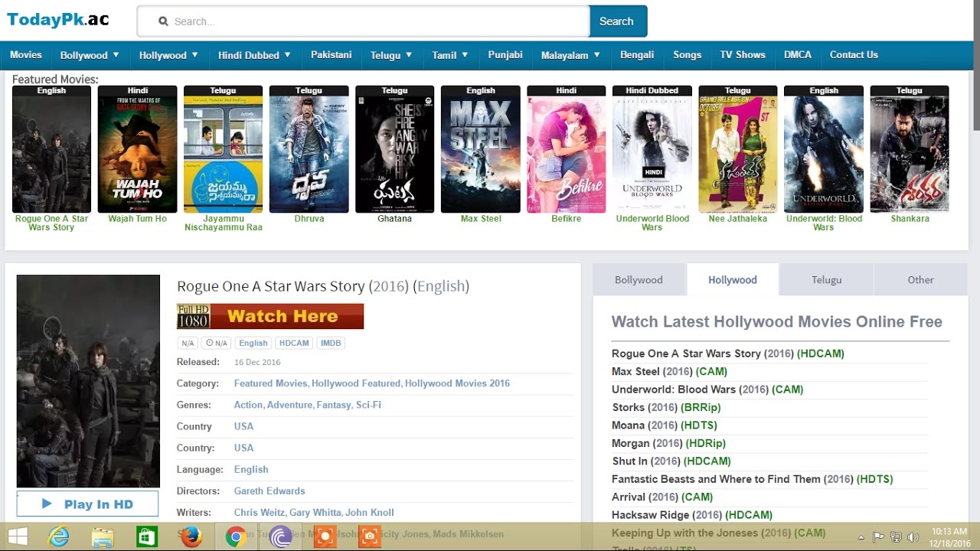Open the second orange camera taskbar icon
The height and width of the screenshot is (551, 980).
pos(369,537)
